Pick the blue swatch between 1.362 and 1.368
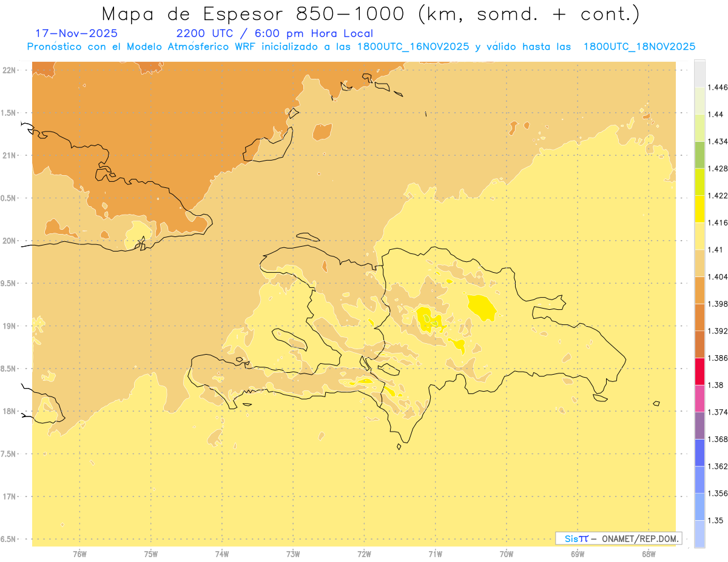This screenshot has width=728, height=562. click(699, 452)
